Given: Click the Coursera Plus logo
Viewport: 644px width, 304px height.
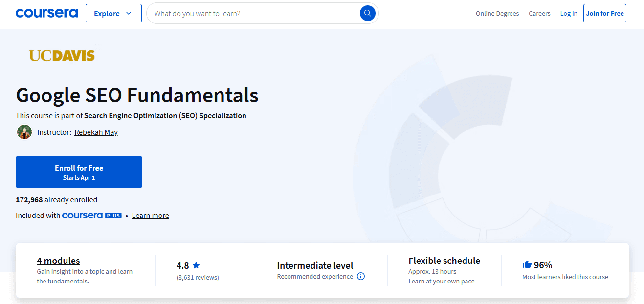Looking at the screenshot, I should [x=92, y=216].
